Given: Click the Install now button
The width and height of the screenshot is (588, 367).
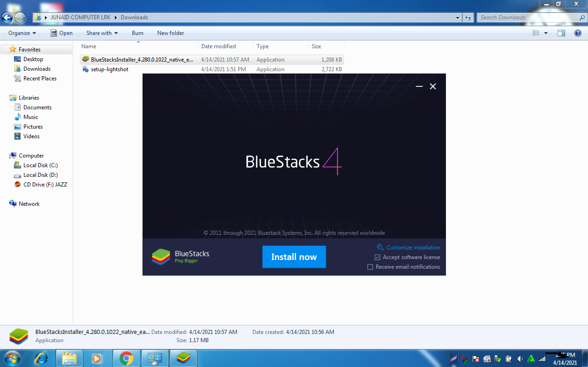Looking at the screenshot, I should click(x=294, y=257).
